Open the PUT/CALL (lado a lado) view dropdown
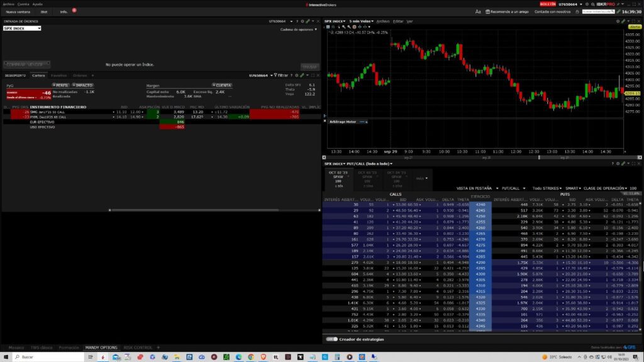Viewport: 644px width, 362px height. [x=370, y=164]
